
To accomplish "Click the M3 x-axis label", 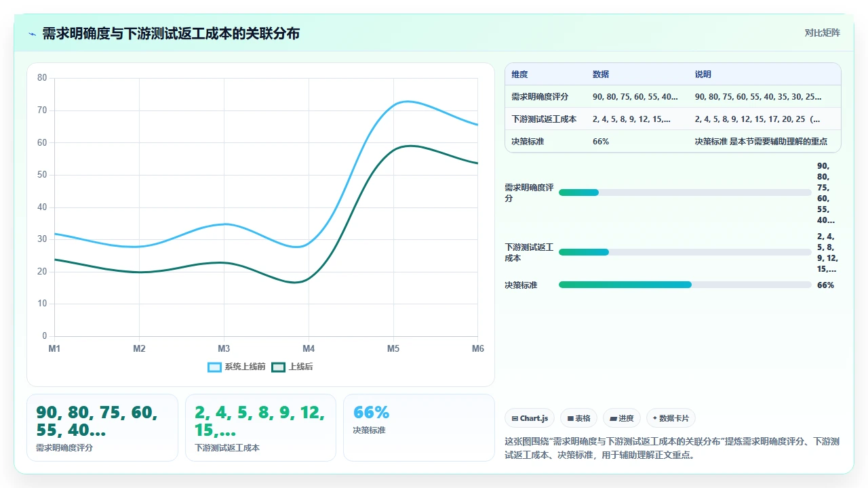I will [224, 348].
